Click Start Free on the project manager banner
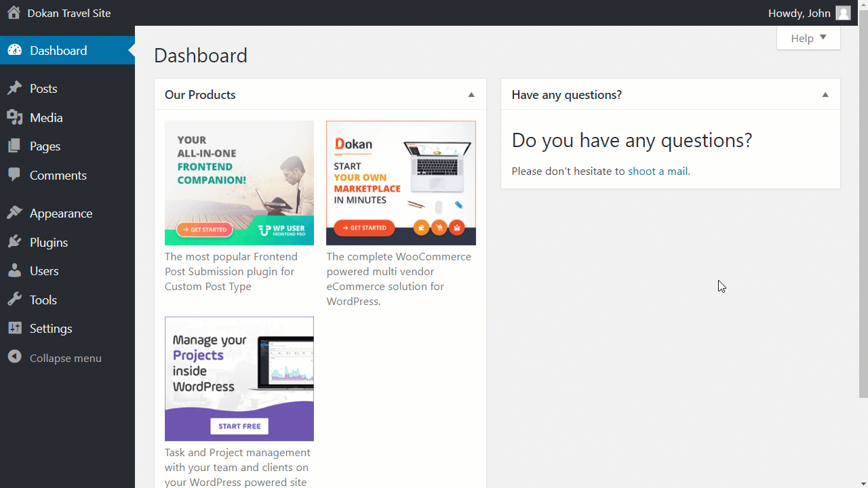 pos(239,426)
